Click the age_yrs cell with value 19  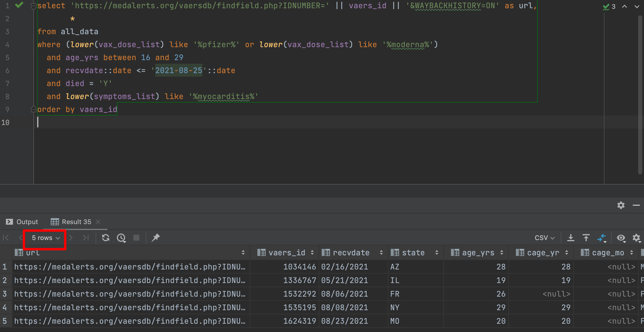click(x=476, y=280)
